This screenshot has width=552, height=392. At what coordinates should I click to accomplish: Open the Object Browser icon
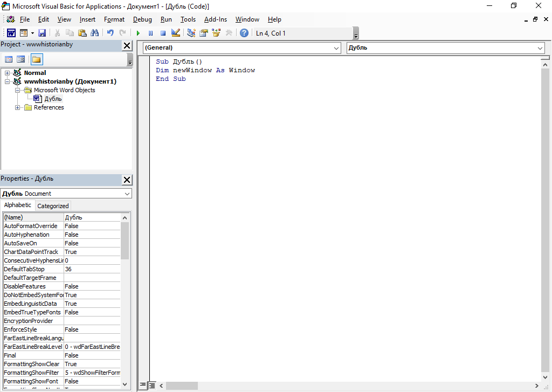point(216,33)
